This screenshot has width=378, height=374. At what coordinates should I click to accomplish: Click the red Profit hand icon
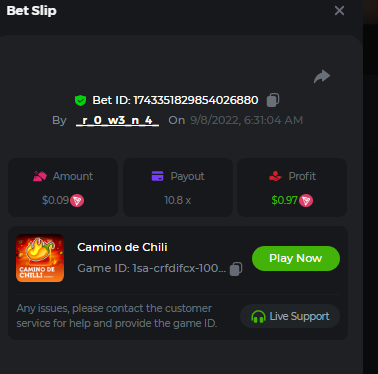tap(275, 176)
